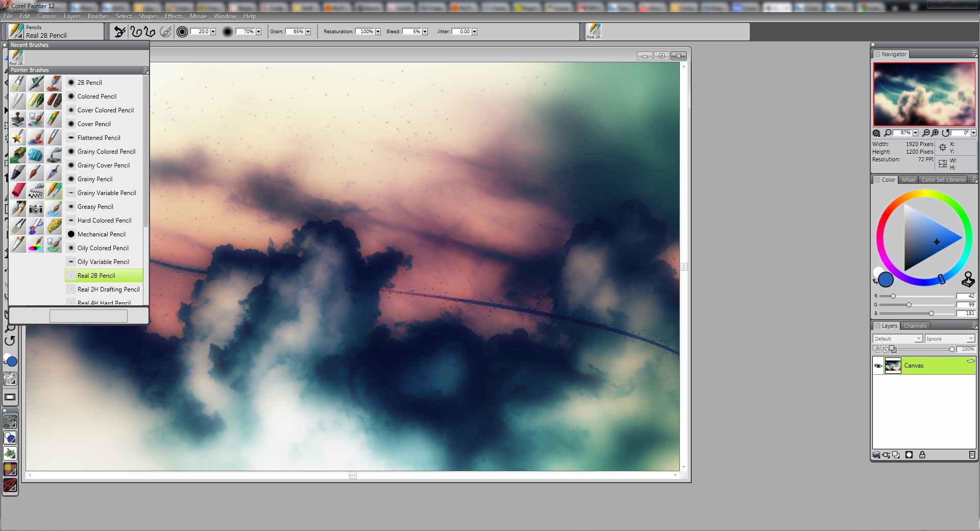Adjust the B color slider

[x=917, y=313]
